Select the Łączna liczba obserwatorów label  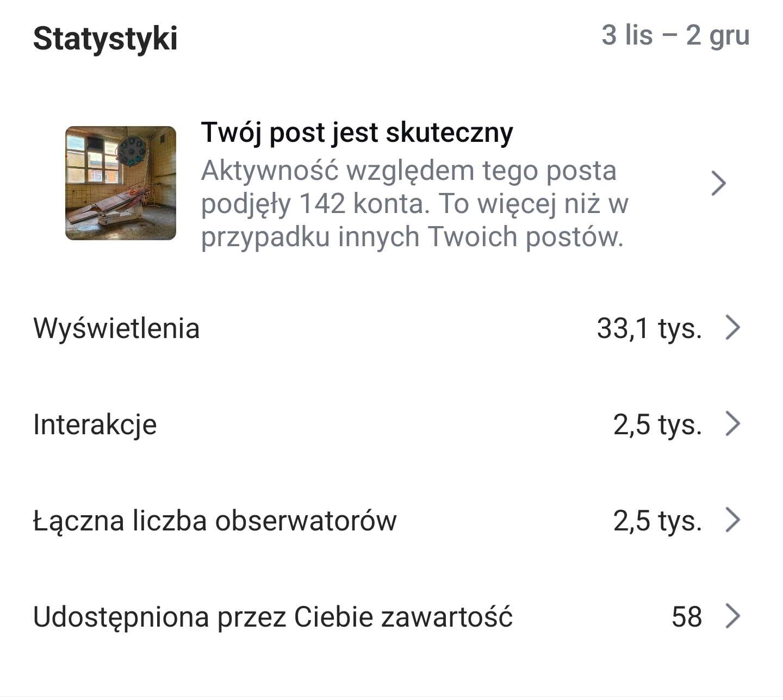click(215, 521)
